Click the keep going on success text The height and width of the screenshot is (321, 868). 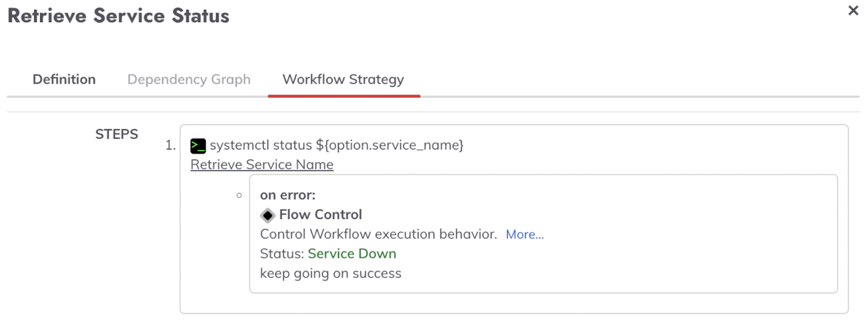331,273
